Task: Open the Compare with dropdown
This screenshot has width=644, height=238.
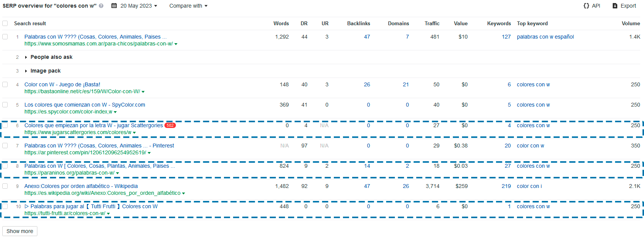Action: pos(188,6)
